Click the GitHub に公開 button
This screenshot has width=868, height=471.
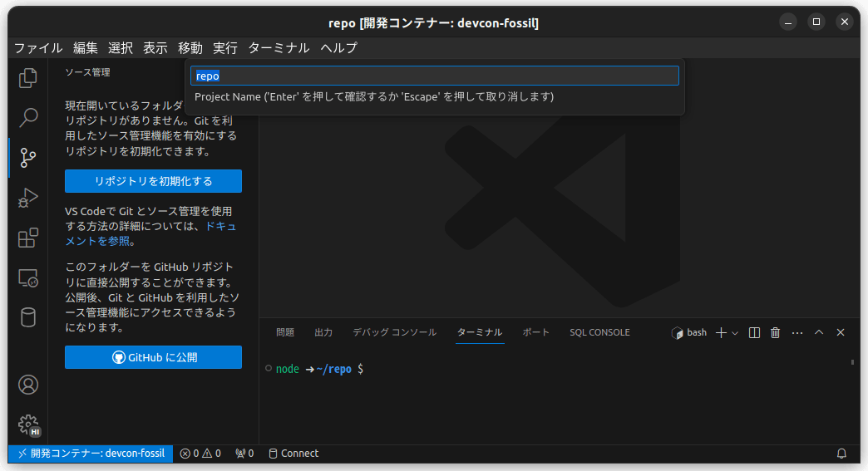(x=153, y=357)
